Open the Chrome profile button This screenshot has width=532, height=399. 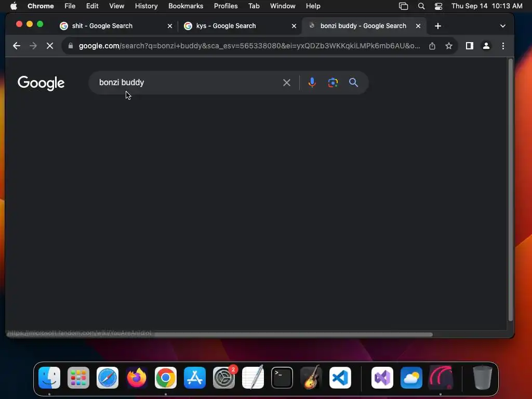[x=486, y=46]
